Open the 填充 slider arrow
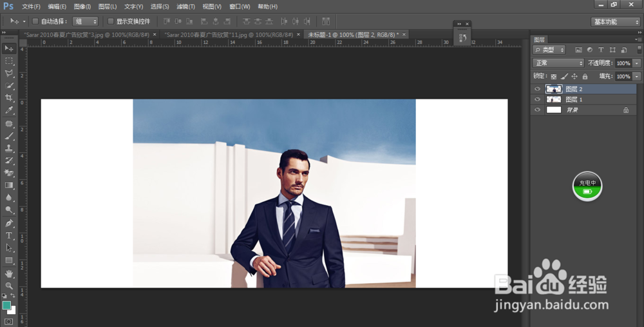 coord(637,76)
